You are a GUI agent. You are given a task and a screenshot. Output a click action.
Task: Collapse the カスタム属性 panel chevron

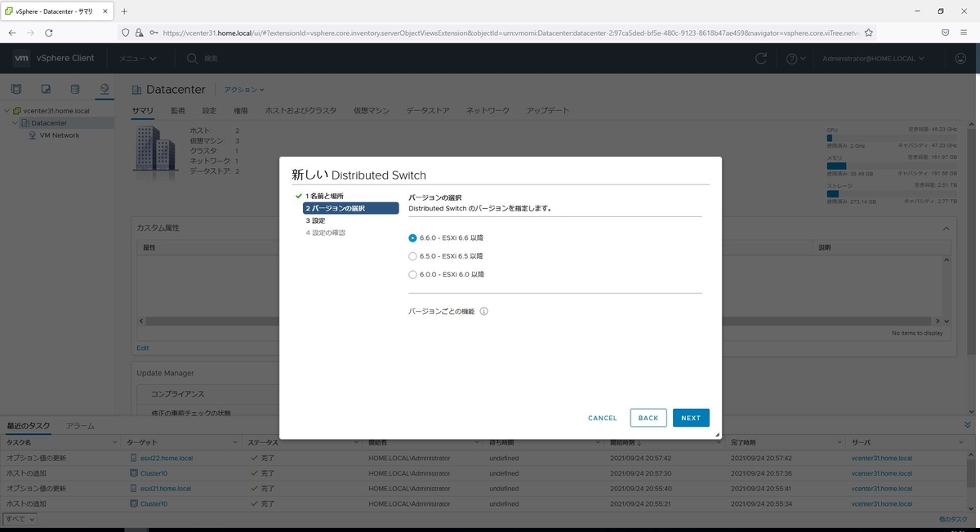coord(947,228)
